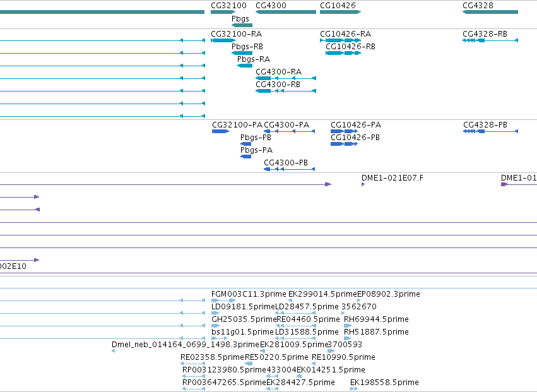Click the long unlabeled teal gene bar
The image size is (537, 392).
click(102, 12)
